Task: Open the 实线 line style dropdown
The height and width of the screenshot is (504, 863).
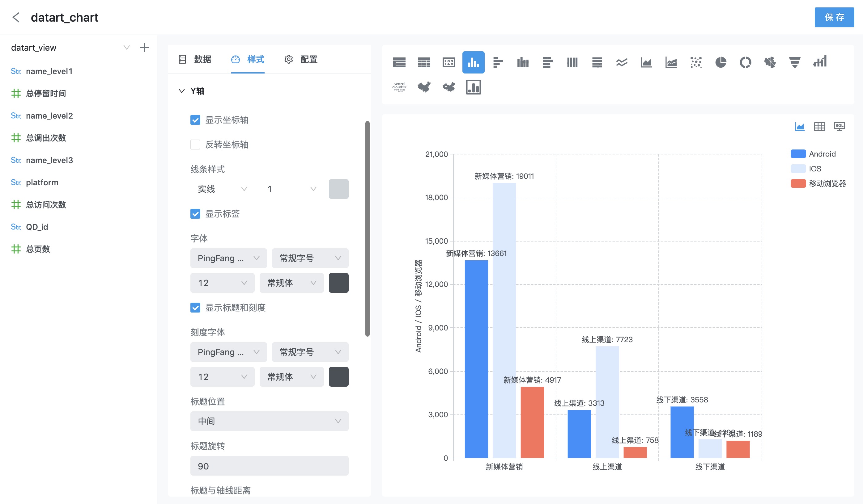Action: pyautogui.click(x=222, y=189)
